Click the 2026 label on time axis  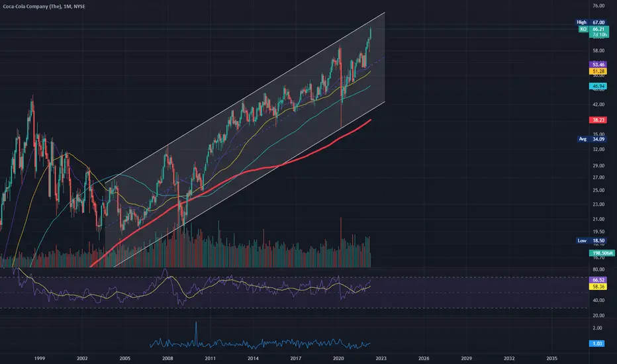click(x=424, y=359)
